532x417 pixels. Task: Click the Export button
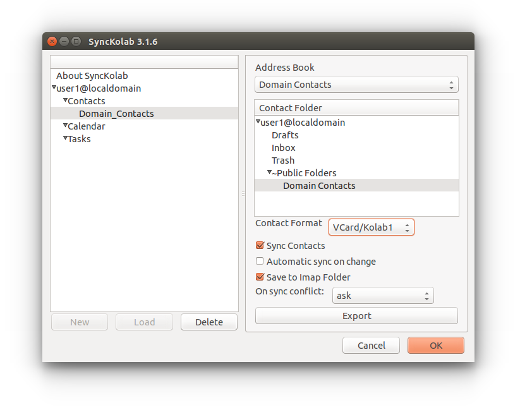pyautogui.click(x=356, y=316)
